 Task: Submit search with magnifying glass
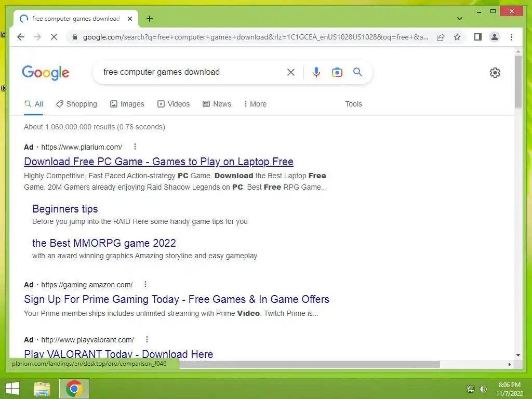pos(357,72)
